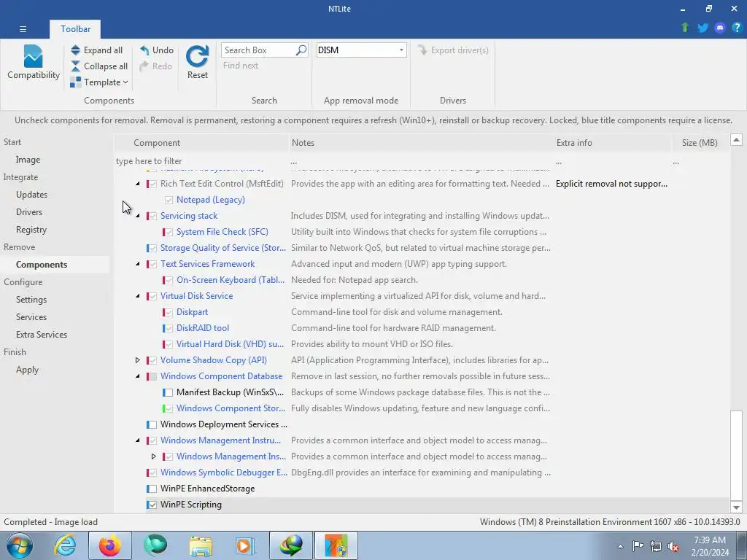The height and width of the screenshot is (560, 747).
Task: Collapse the Windows Component Database node
Action: [138, 376]
